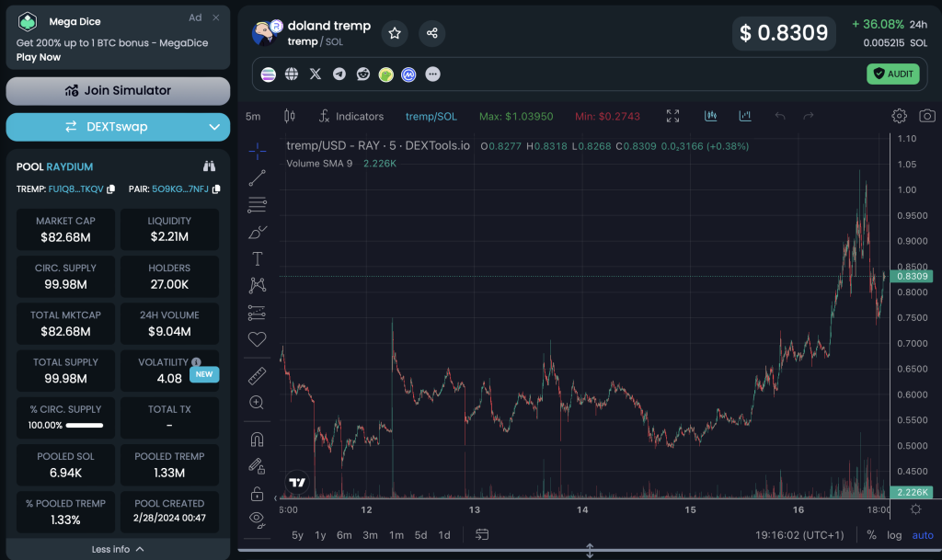
Task: Open the CoinGecko listing icon
Action: point(386,74)
